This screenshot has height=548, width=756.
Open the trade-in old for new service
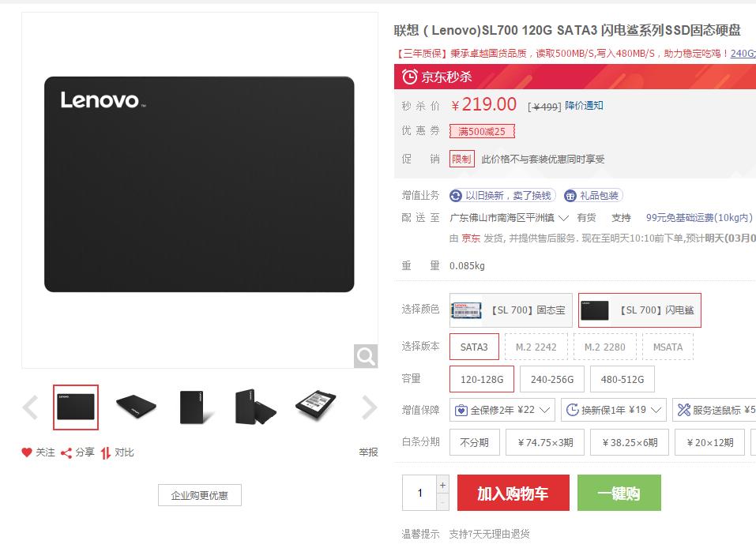[x=502, y=195]
